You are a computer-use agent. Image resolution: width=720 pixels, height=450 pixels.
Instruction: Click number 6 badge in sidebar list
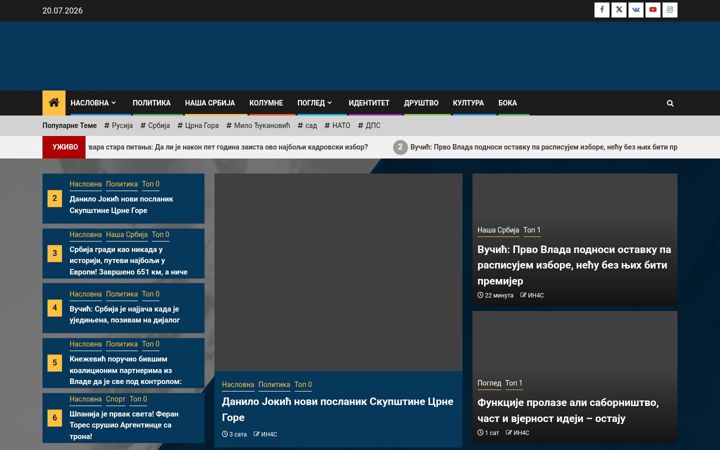pyautogui.click(x=55, y=418)
